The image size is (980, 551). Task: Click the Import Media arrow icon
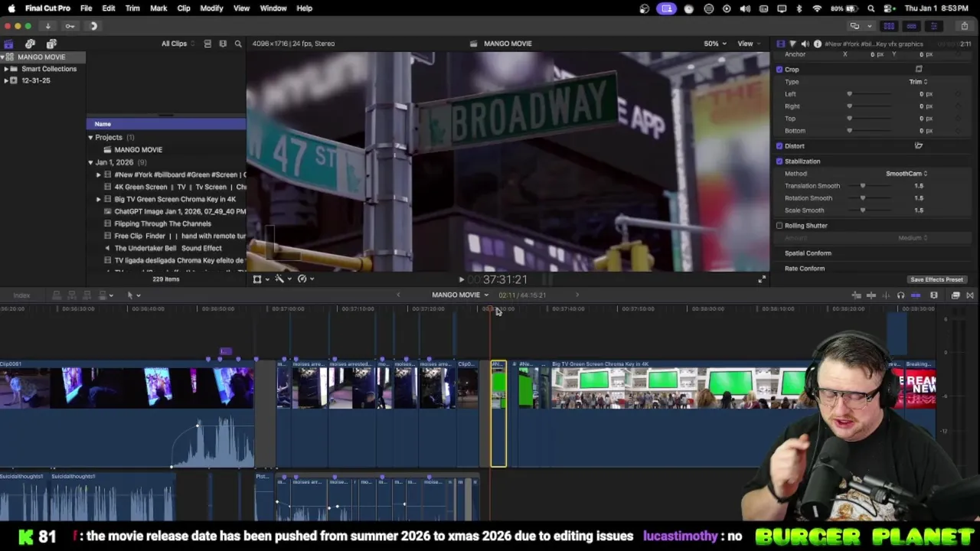(x=47, y=26)
